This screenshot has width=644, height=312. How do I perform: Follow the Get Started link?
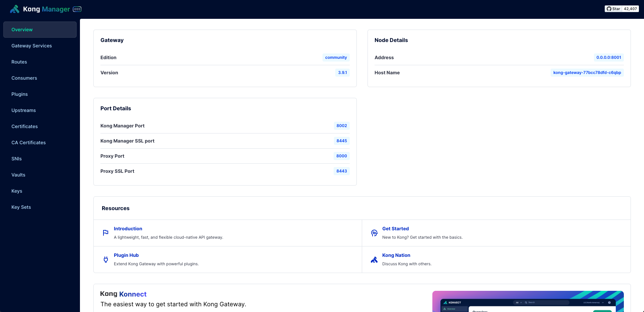point(395,229)
